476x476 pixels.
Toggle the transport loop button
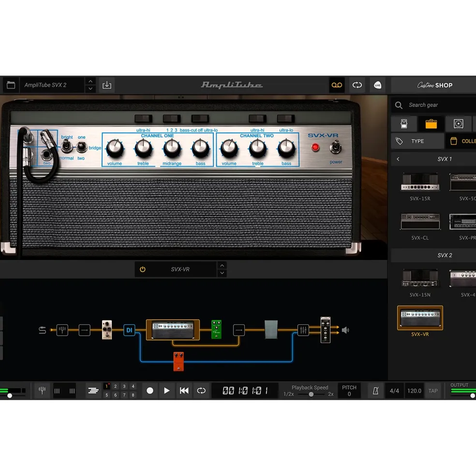[x=201, y=390]
